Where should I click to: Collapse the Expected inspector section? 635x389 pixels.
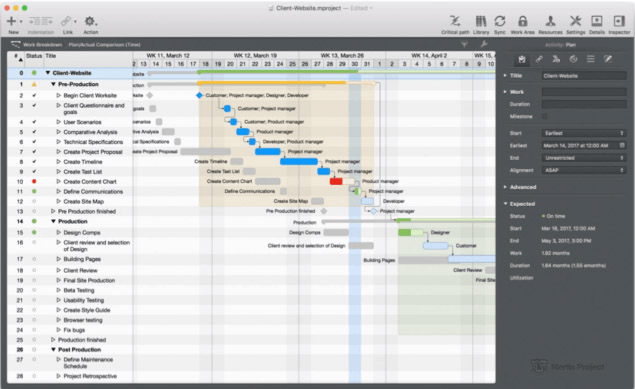[x=505, y=204]
